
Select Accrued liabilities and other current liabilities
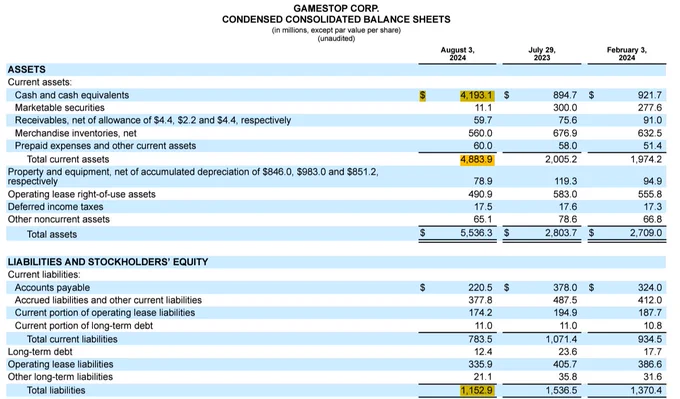click(x=108, y=300)
